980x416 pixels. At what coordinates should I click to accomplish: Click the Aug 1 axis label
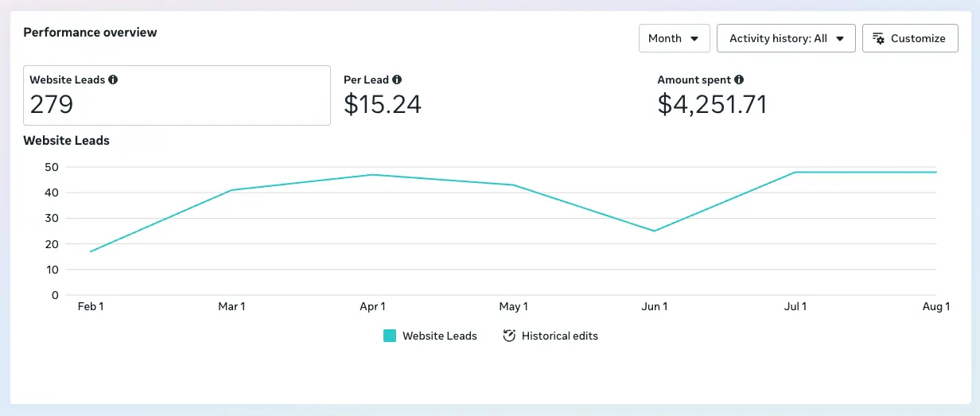(x=936, y=306)
